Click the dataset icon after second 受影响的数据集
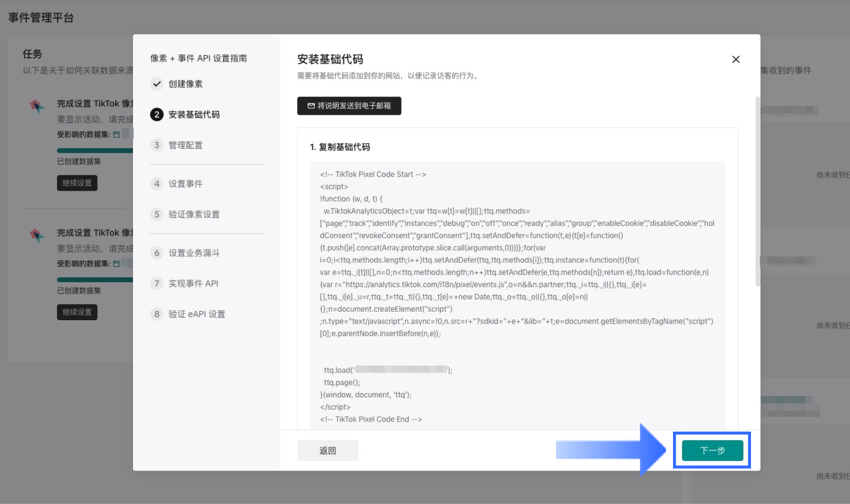Screen dimensions: 850x504 coord(116,264)
